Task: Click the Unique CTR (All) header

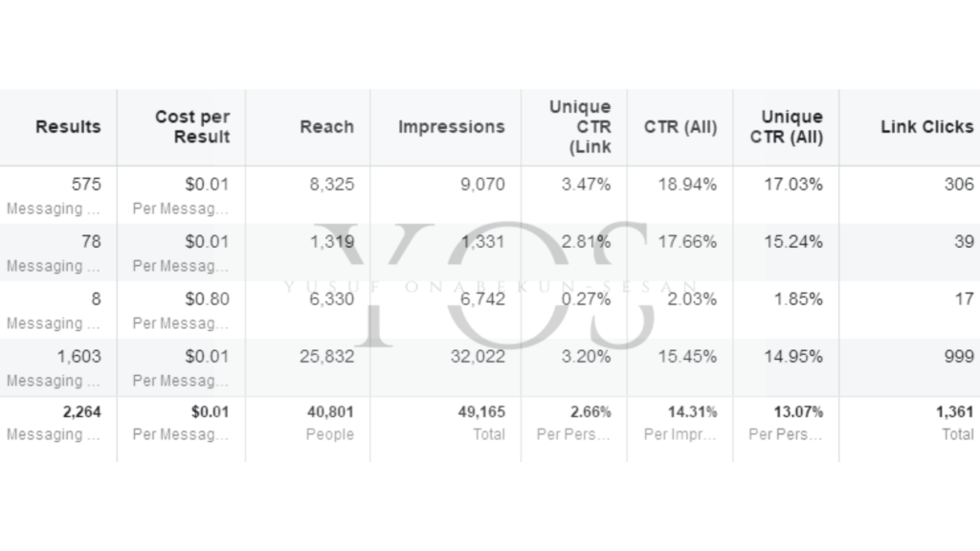Action: pos(787,127)
